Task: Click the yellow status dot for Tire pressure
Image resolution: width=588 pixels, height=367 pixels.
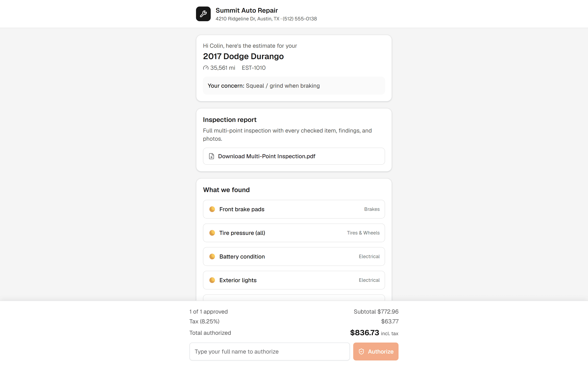Action: click(212, 233)
